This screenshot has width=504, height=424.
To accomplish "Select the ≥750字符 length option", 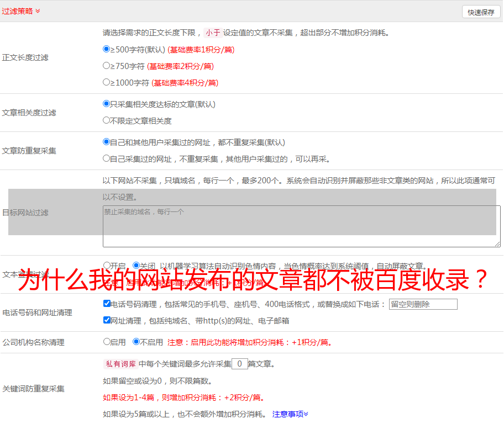I will point(107,66).
